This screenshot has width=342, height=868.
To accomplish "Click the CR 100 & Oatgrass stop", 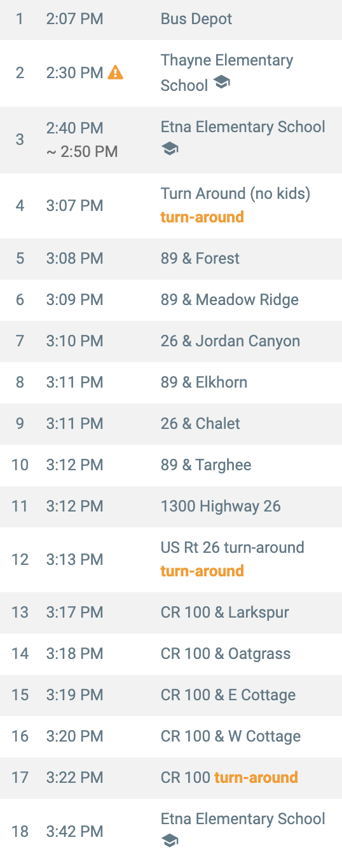I will tap(171, 654).
